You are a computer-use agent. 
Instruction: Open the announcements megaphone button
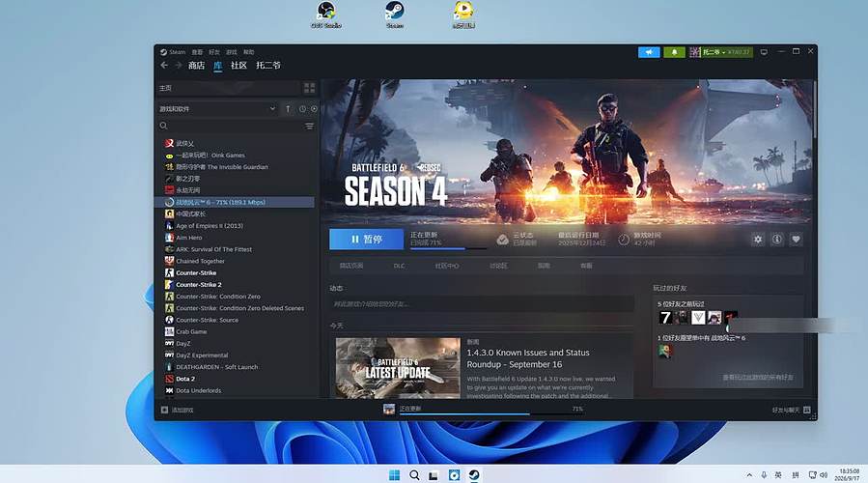click(649, 52)
